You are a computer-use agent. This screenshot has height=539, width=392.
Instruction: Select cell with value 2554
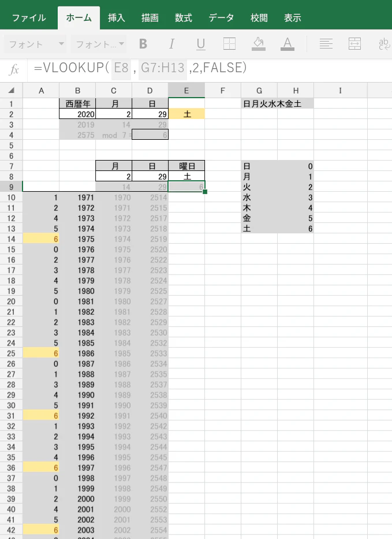point(150,530)
